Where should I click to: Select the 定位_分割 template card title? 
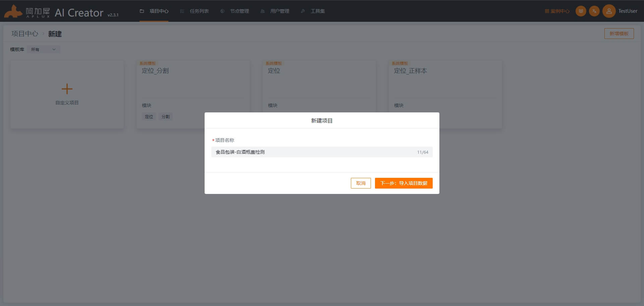click(x=155, y=71)
